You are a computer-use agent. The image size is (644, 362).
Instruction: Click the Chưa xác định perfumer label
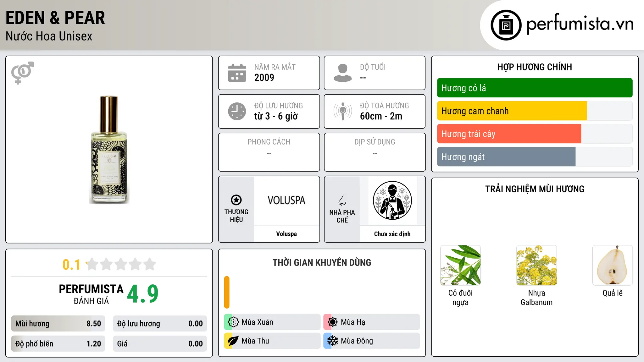(392, 234)
